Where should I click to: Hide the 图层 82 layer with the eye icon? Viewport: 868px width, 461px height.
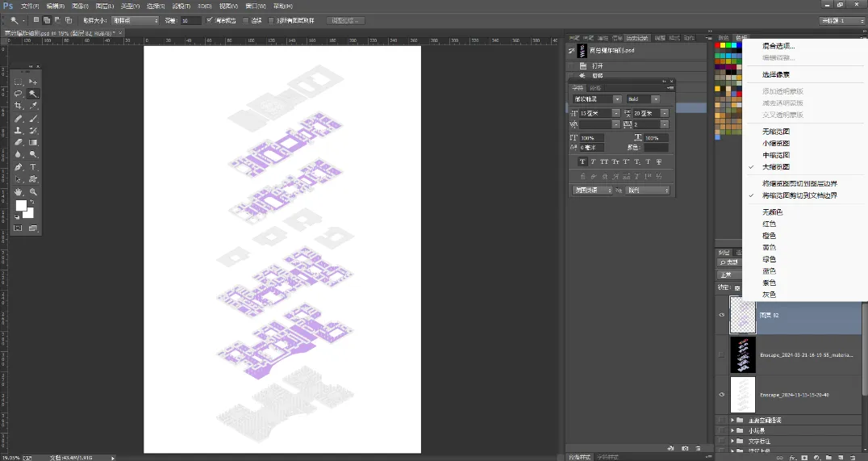tap(721, 315)
